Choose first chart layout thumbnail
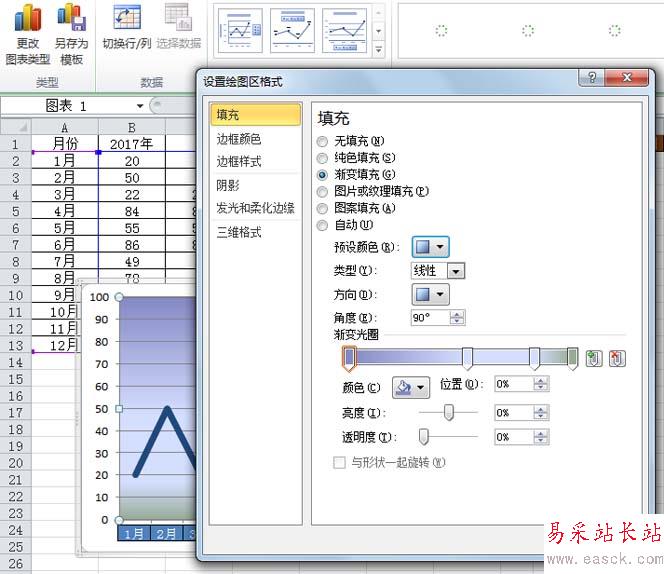 [x=240, y=31]
